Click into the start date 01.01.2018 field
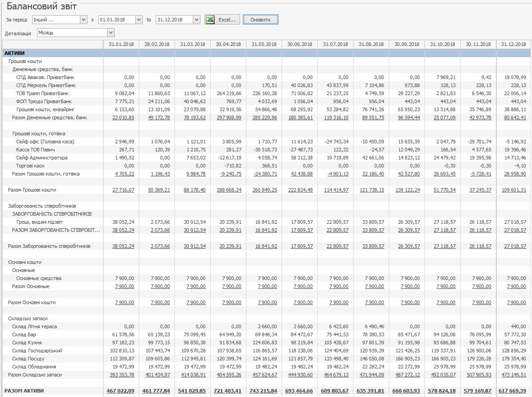Image resolution: width=532 pixels, height=397 pixels. click(x=116, y=20)
